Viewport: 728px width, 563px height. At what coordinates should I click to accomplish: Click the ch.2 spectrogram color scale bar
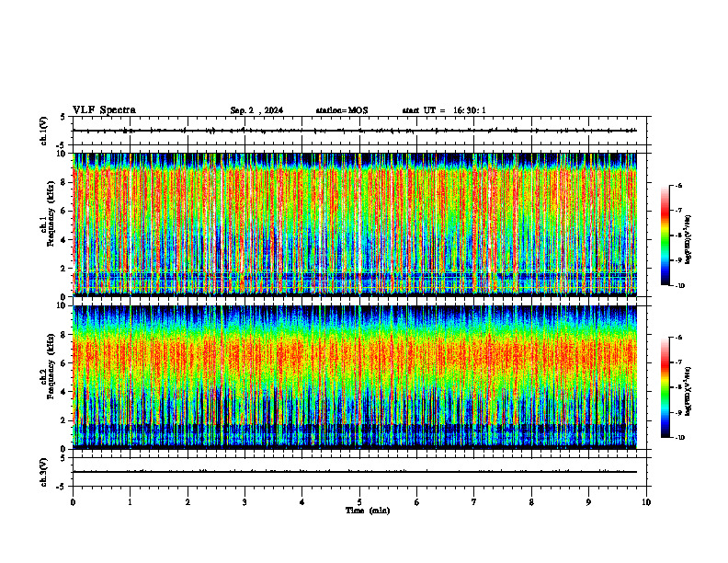point(665,387)
